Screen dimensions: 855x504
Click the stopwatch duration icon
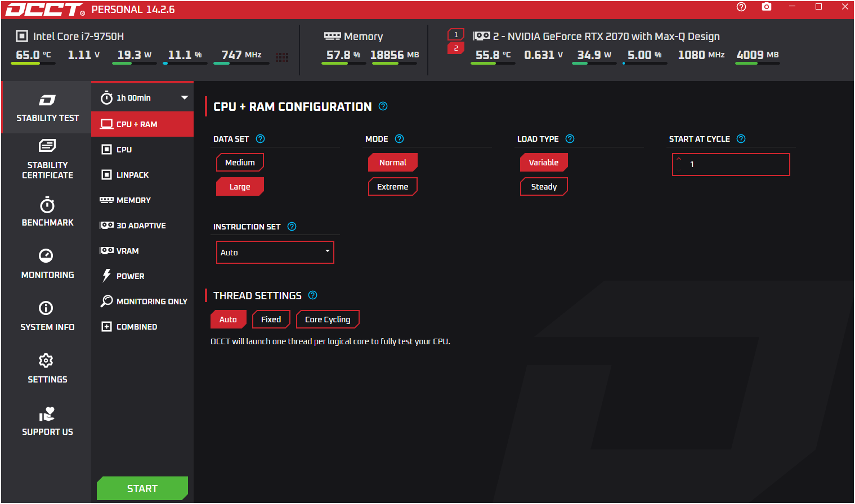[x=106, y=98]
